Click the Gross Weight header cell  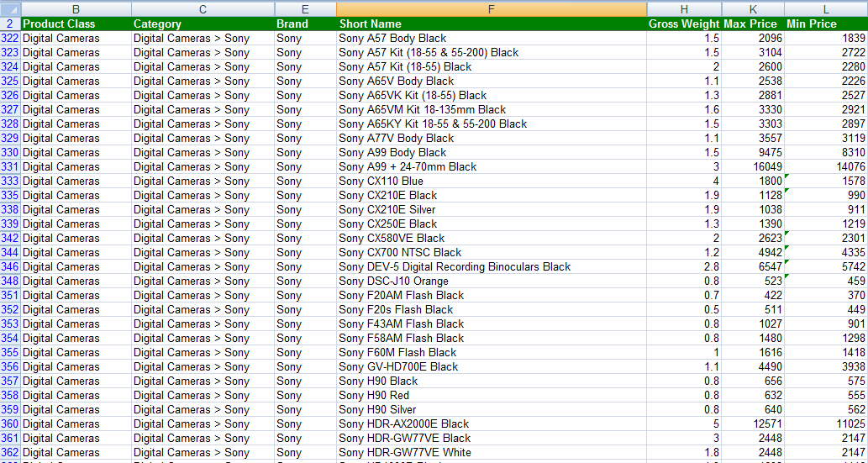pyautogui.click(x=684, y=24)
